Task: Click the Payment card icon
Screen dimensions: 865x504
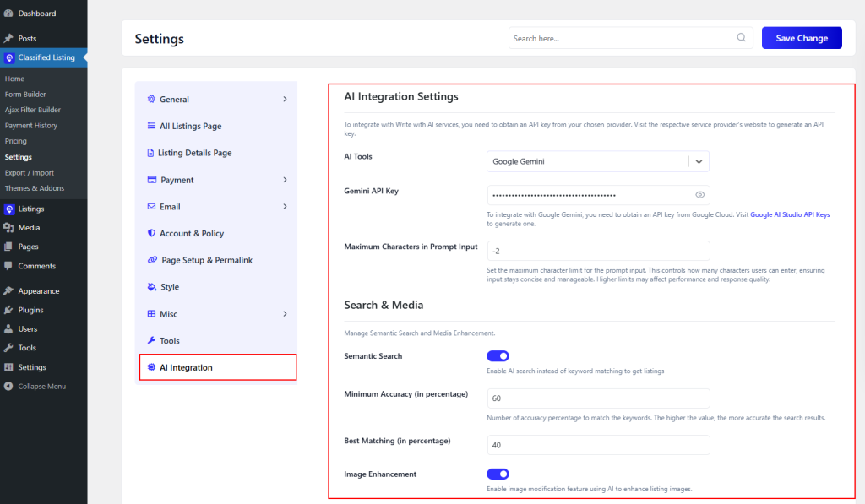Action: click(x=152, y=180)
